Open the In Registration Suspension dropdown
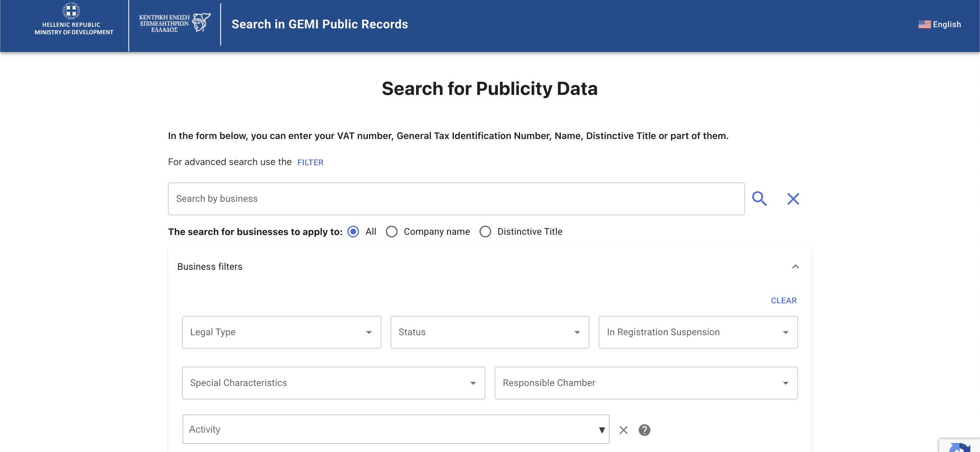980x452 pixels. click(x=698, y=332)
